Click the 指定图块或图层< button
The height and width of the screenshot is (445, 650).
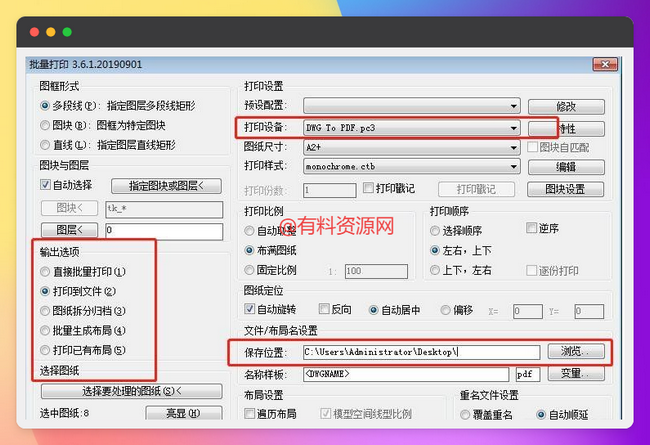point(166,186)
